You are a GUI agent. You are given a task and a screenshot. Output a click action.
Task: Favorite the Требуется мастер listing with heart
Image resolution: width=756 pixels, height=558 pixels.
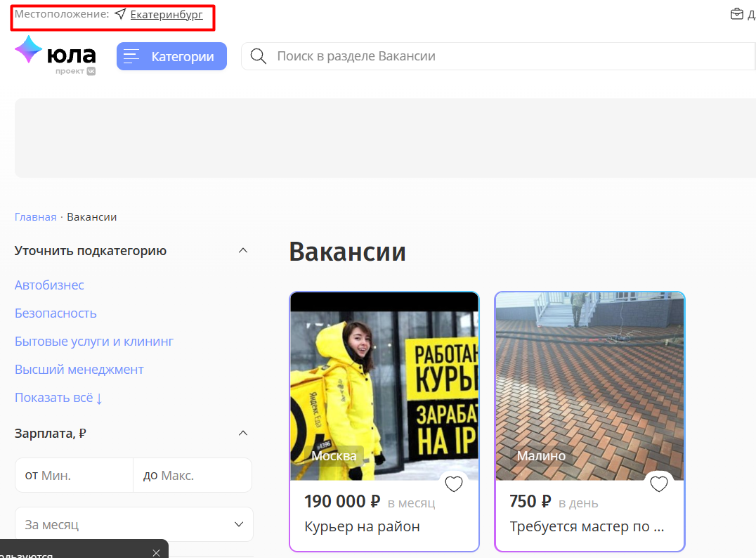tap(658, 484)
